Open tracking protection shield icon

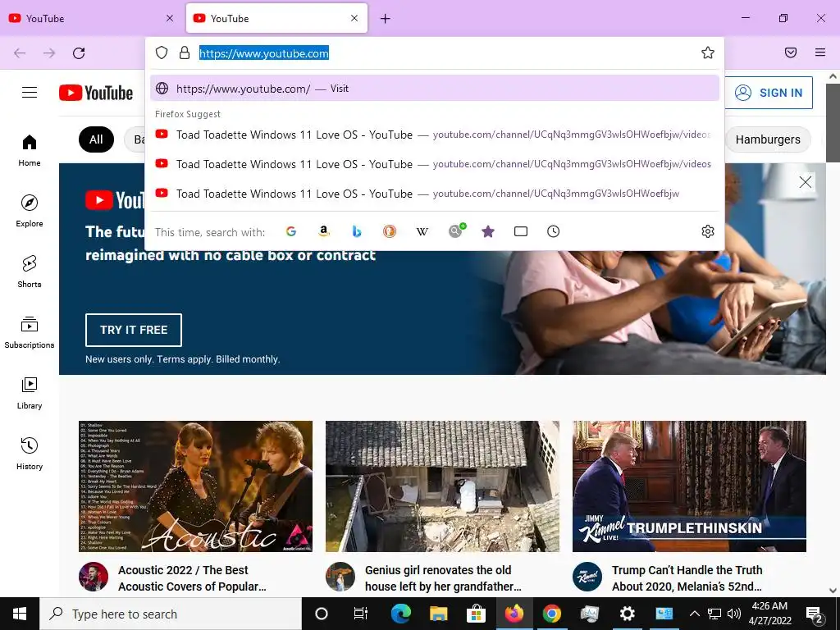tap(162, 52)
